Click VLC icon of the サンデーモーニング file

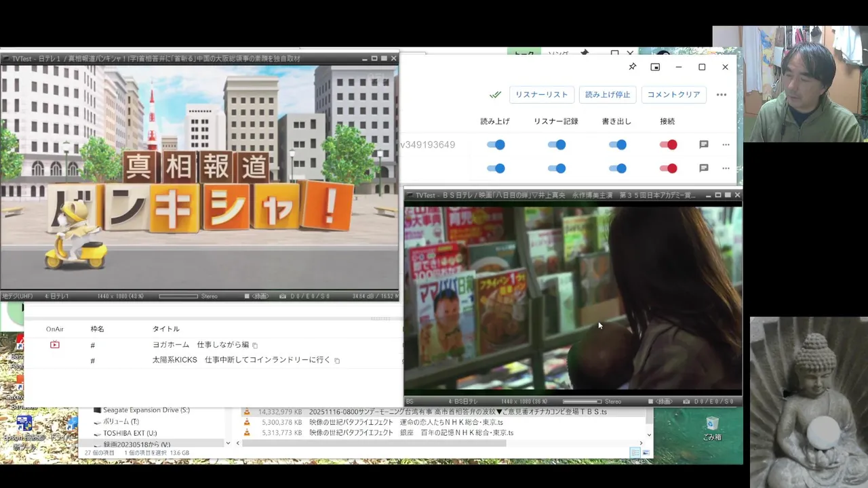[x=247, y=411]
